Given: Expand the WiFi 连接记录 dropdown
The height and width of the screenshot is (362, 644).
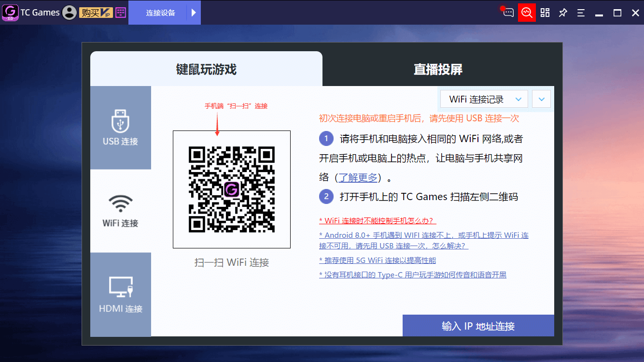Looking at the screenshot, I should (x=484, y=99).
